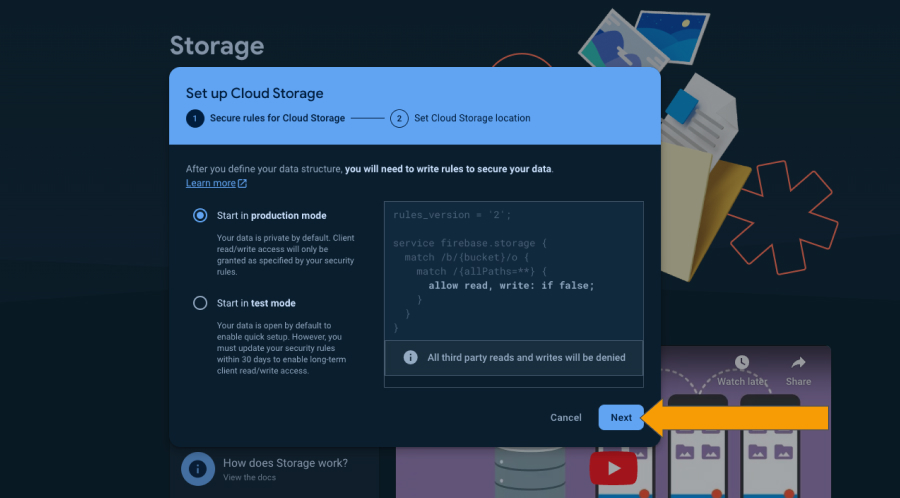
Task: Click 'Your data is private by default' description
Action: (286, 255)
